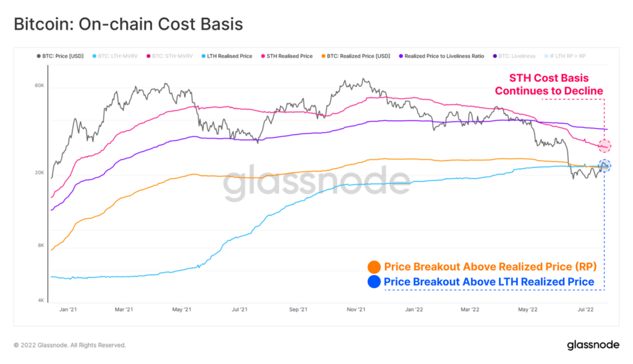Hide the LTH Realised Price series

tap(227, 56)
